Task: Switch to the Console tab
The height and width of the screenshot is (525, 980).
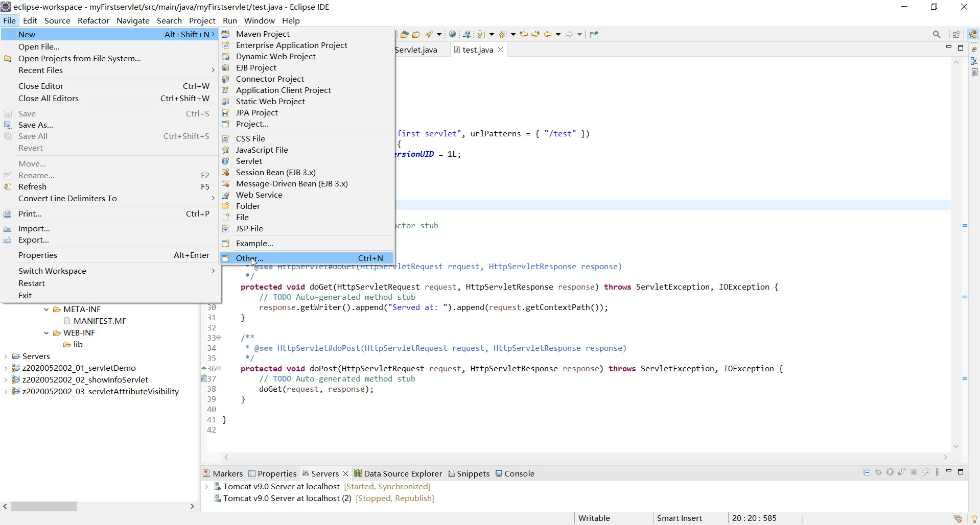Action: tap(519, 473)
